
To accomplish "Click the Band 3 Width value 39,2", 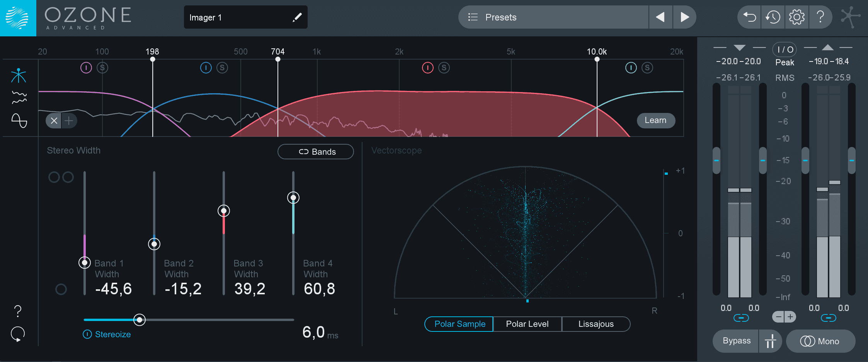I will [x=250, y=289].
